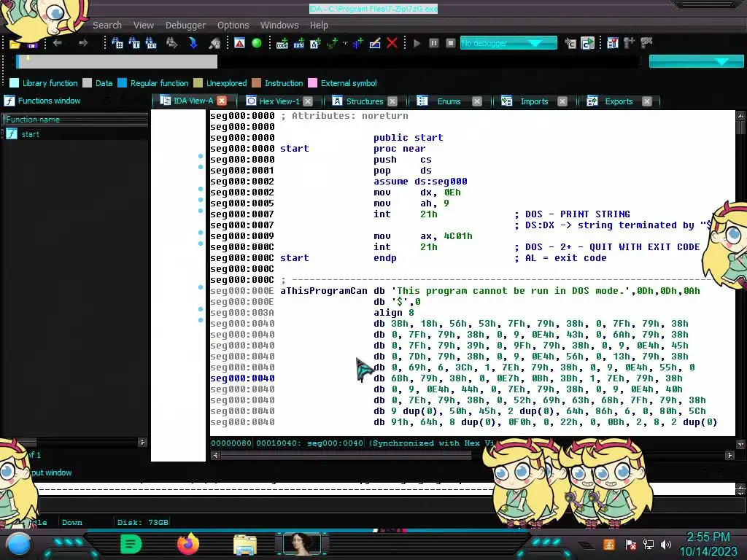Close the Enums tab

coord(477,101)
